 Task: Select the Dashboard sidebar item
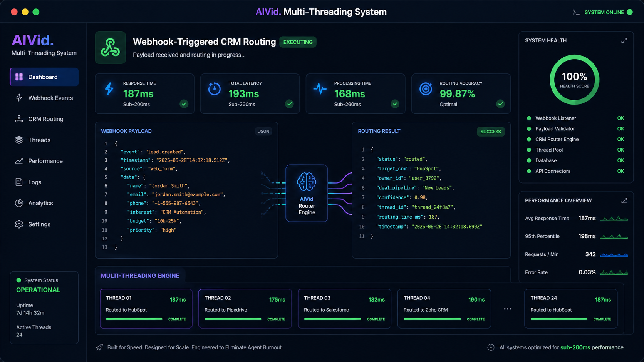tap(44, 77)
